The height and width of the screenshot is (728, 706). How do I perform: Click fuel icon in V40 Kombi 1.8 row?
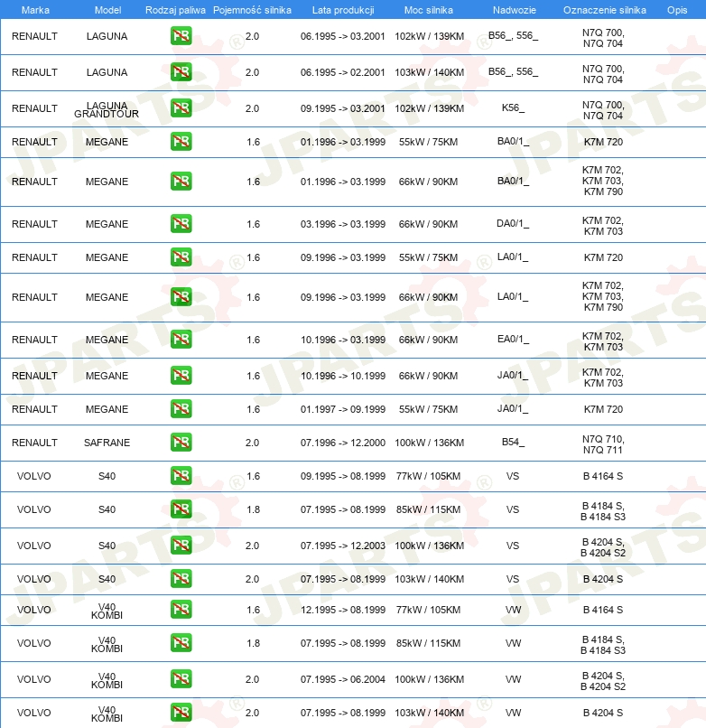click(x=181, y=643)
